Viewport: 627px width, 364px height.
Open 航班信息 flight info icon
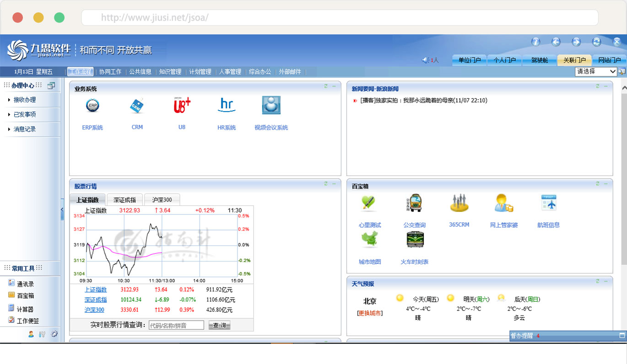(x=548, y=203)
